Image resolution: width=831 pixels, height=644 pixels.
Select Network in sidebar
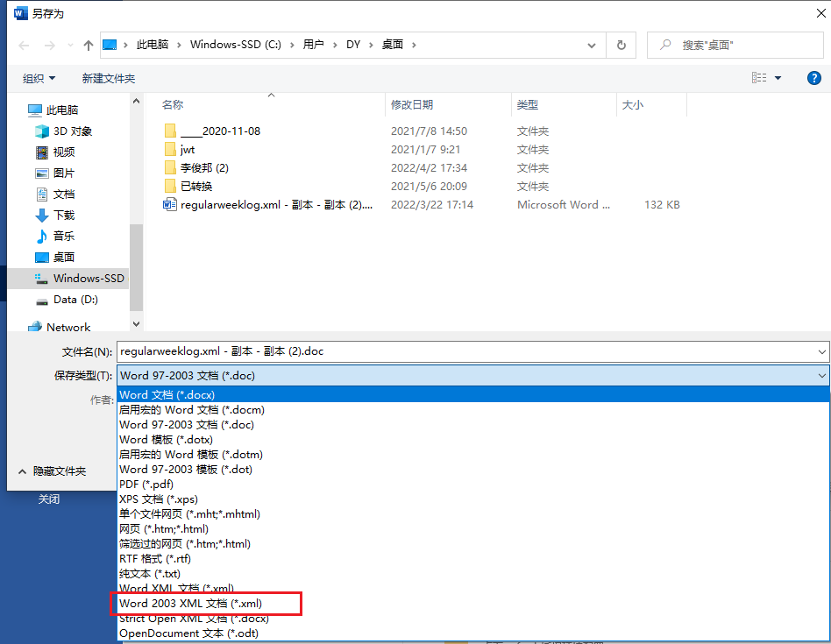click(60, 328)
